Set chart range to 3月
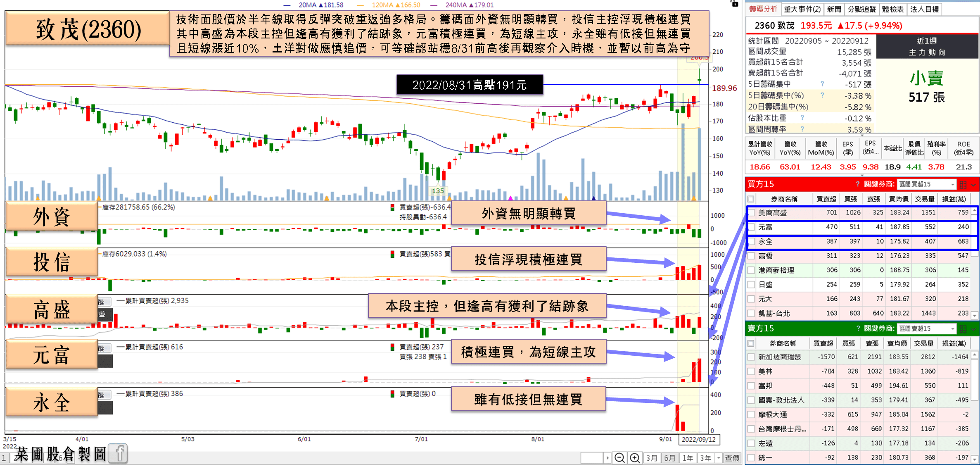This screenshot has height=476, width=980. 652,458
